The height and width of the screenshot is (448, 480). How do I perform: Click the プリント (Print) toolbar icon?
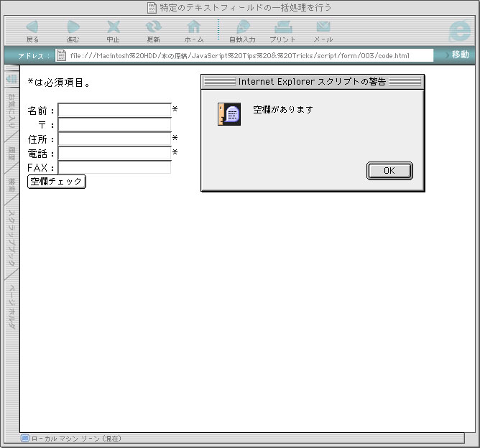tap(282, 28)
